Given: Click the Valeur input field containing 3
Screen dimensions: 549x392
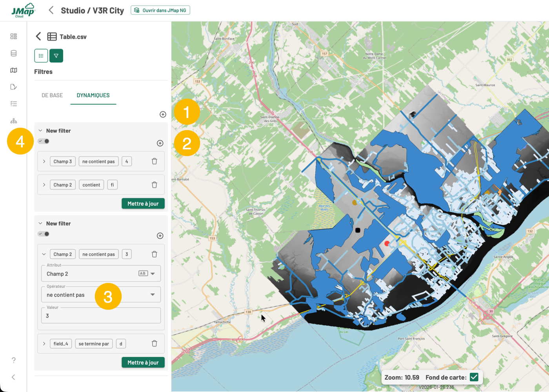Looking at the screenshot, I should [x=101, y=316].
